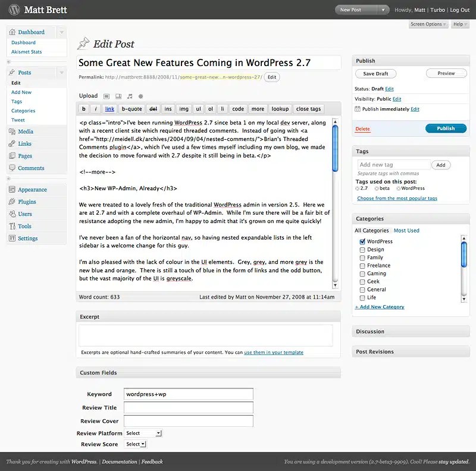
Task: Open the Review Score select box
Action: [136, 444]
